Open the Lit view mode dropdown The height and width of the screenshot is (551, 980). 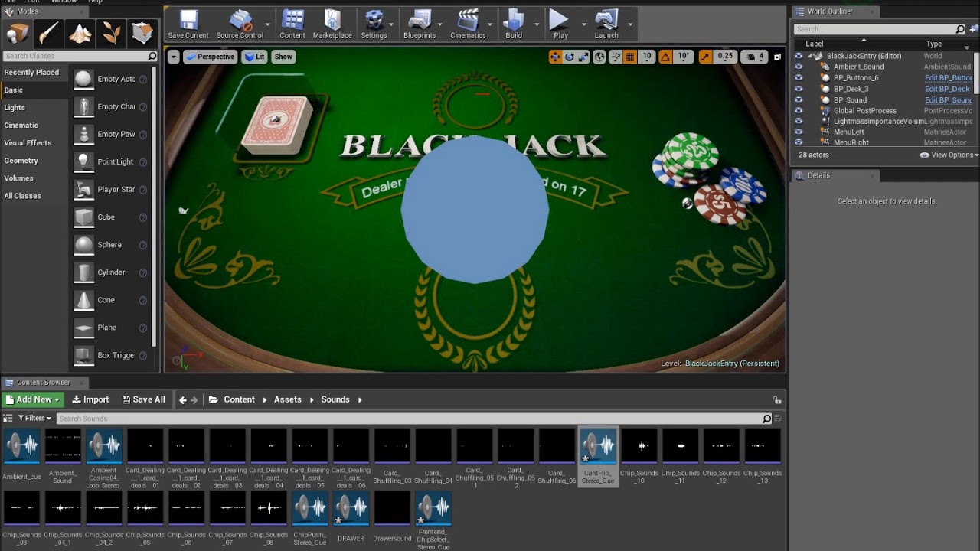pyautogui.click(x=255, y=57)
